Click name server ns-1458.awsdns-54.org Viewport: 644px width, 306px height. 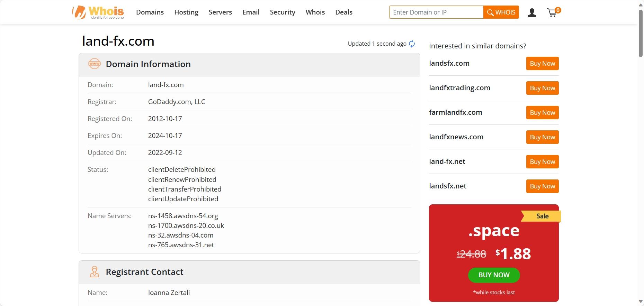[x=183, y=216]
